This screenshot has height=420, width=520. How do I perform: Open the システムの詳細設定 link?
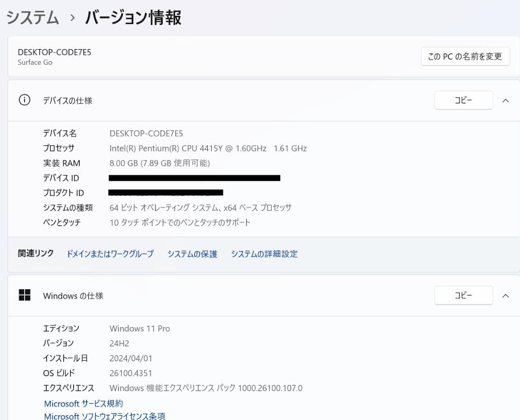point(264,254)
